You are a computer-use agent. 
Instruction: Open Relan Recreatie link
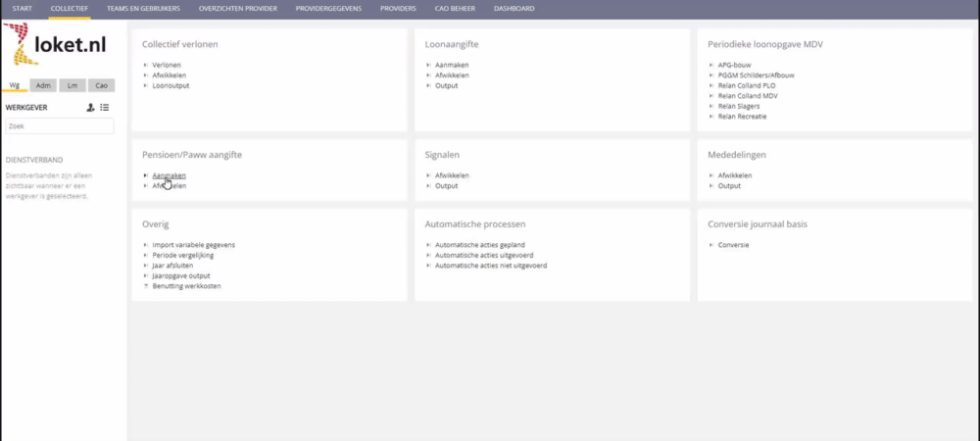click(742, 116)
